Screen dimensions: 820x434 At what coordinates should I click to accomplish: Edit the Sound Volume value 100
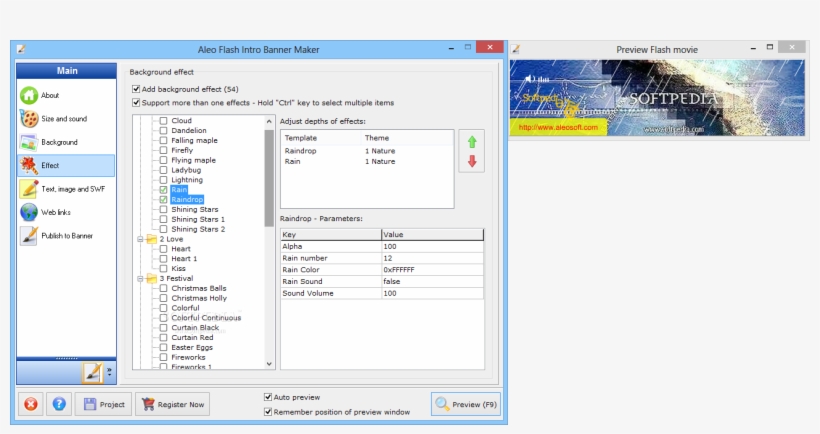(x=432, y=293)
